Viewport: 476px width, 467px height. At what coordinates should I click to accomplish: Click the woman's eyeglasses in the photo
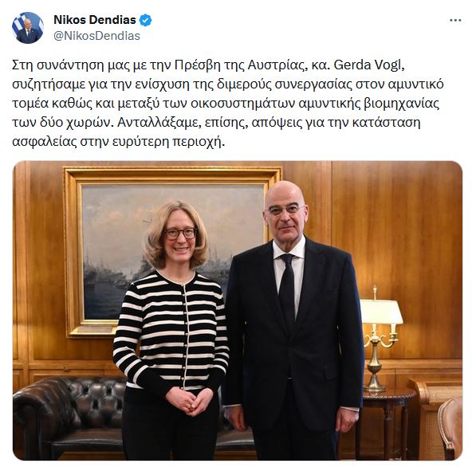[x=180, y=233]
